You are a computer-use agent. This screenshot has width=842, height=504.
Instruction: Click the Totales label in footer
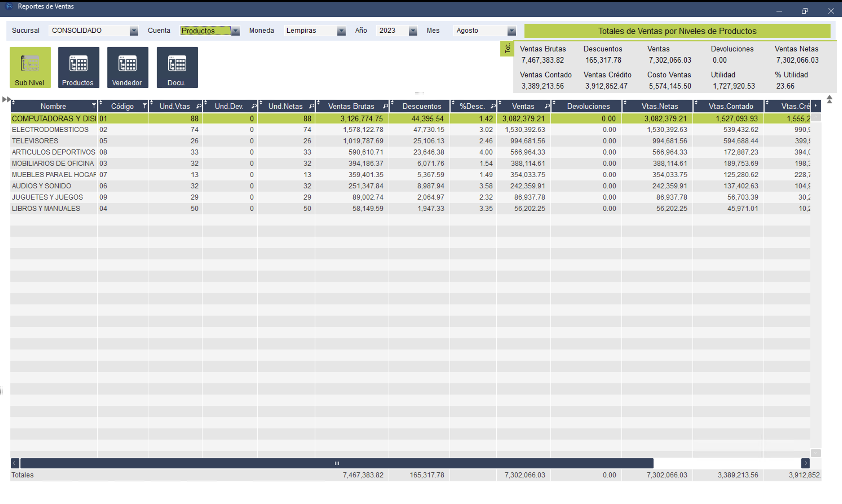(x=22, y=475)
